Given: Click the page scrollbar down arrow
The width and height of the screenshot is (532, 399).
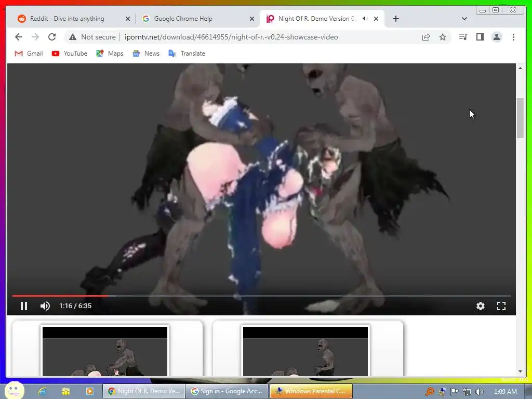Looking at the screenshot, I should pyautogui.click(x=521, y=371).
